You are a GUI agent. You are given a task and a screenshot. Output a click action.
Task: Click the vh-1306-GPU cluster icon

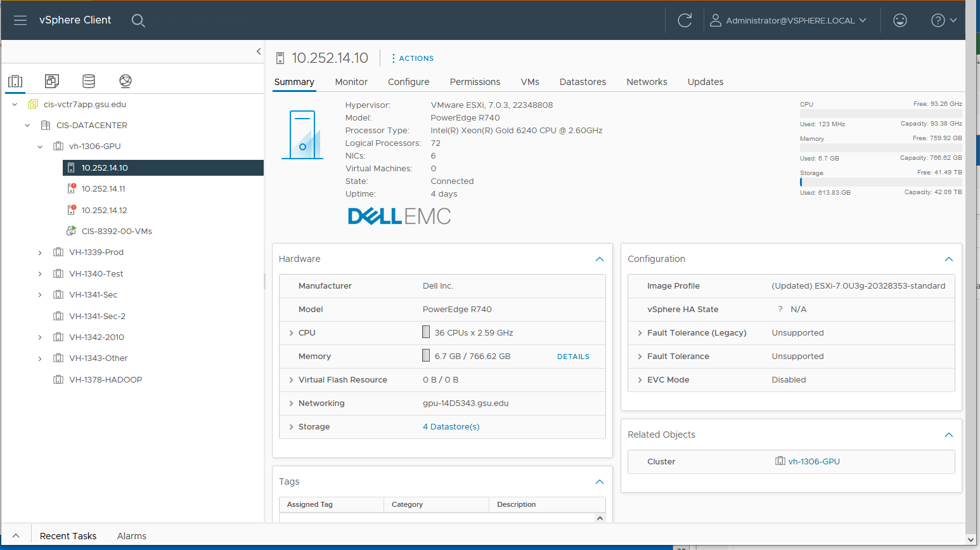(x=58, y=147)
